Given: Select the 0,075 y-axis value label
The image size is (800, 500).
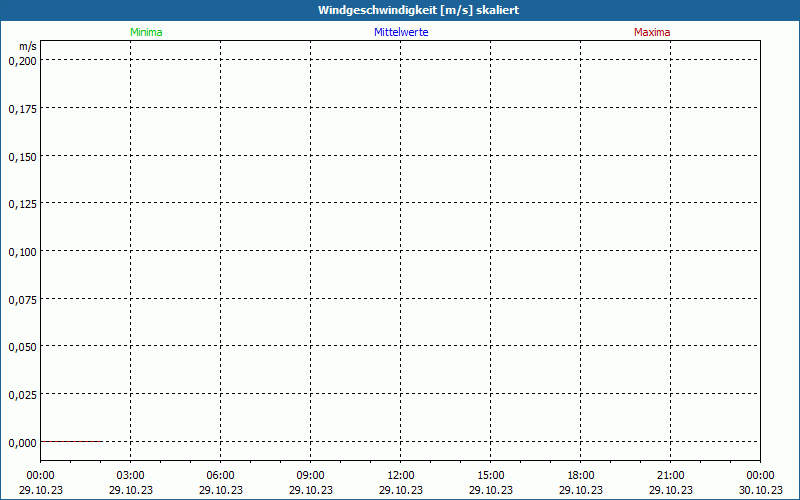Looking at the screenshot, I should click(22, 299).
